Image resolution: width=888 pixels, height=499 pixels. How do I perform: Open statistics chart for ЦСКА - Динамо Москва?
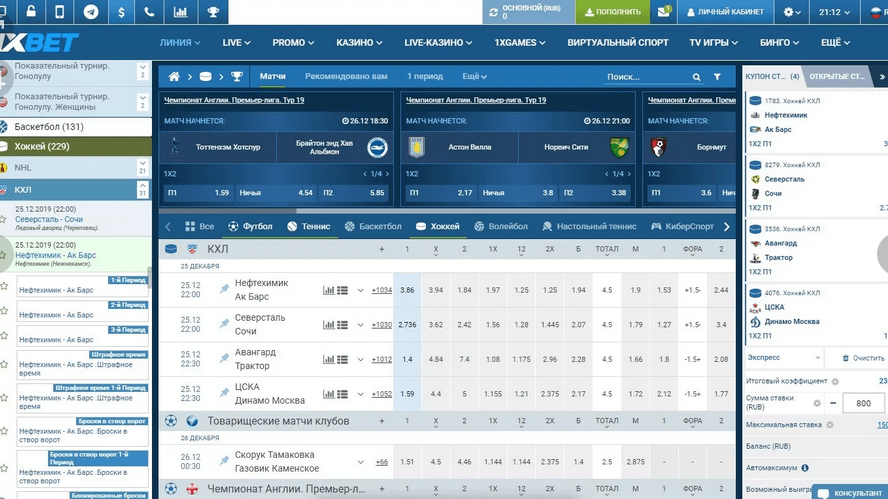tap(328, 394)
